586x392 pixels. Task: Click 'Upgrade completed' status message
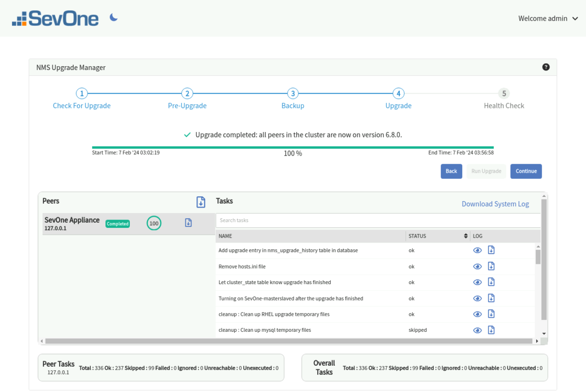[x=298, y=135]
